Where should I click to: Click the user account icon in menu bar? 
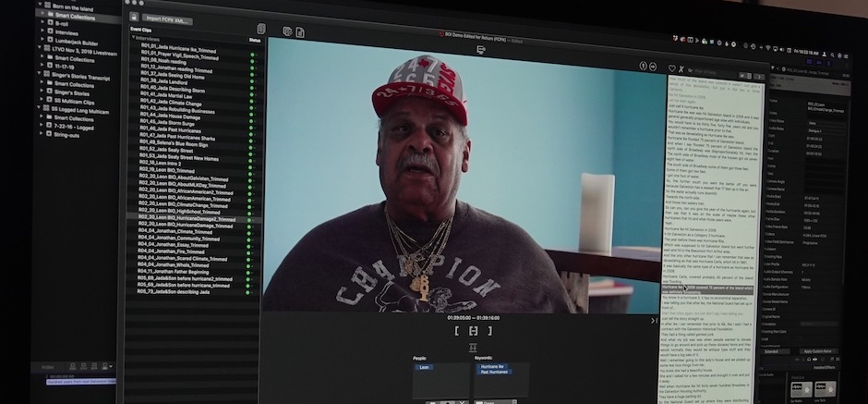tap(825, 54)
